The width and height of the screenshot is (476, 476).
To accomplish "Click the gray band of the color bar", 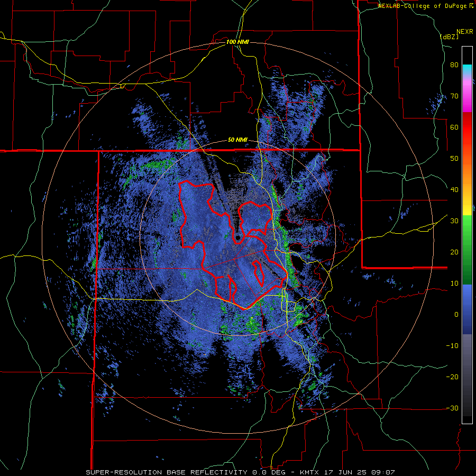I will 467,375.
